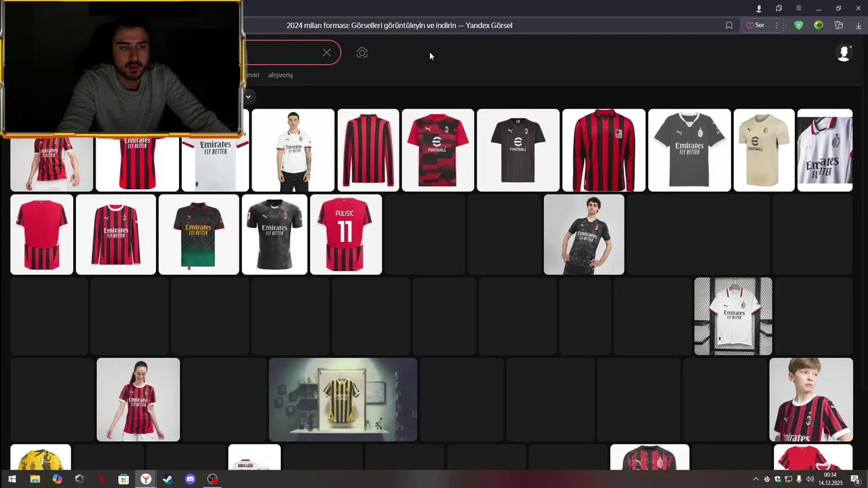Open the beige Milan jersey thumbnail
Viewport: 868px width, 488px height.
tap(764, 150)
